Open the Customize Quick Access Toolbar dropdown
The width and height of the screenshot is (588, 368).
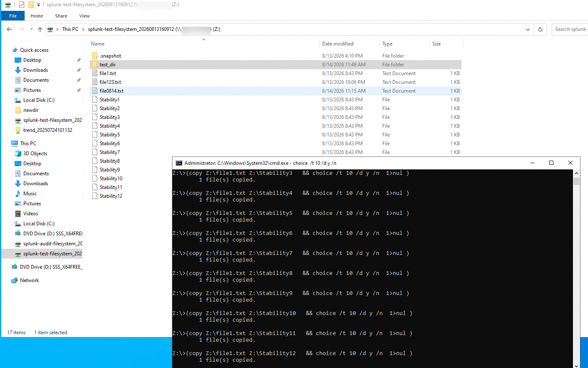(38, 5)
